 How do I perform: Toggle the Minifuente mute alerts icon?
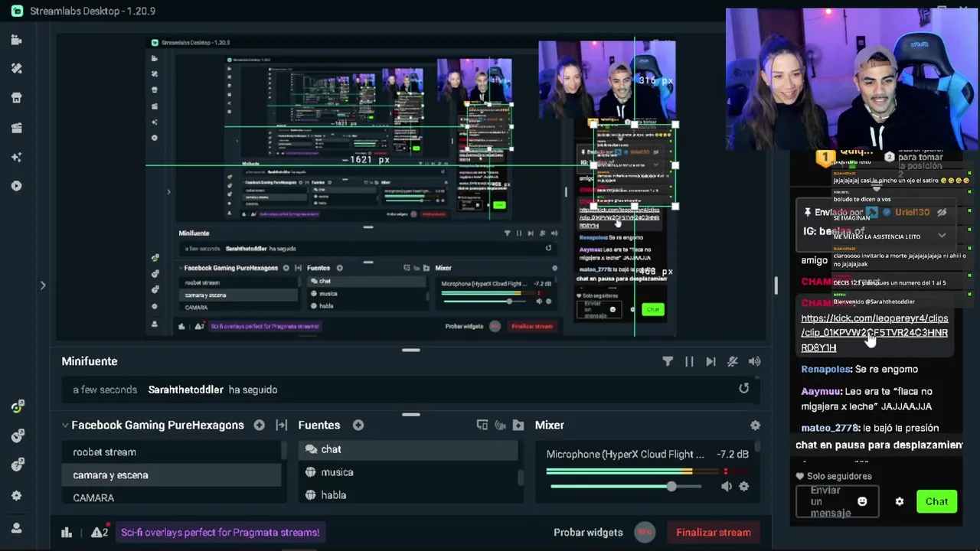coord(733,361)
